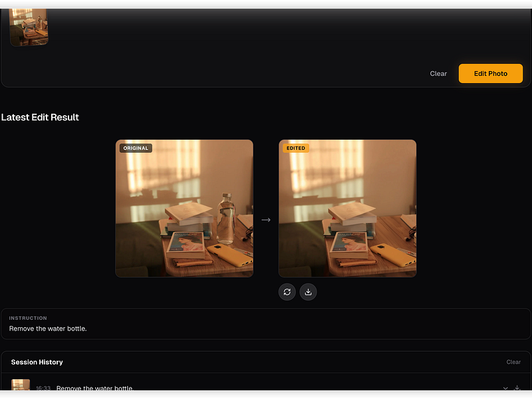Clear the uploaded photo input
Viewport: 532px width, 399px height.
pyautogui.click(x=438, y=74)
